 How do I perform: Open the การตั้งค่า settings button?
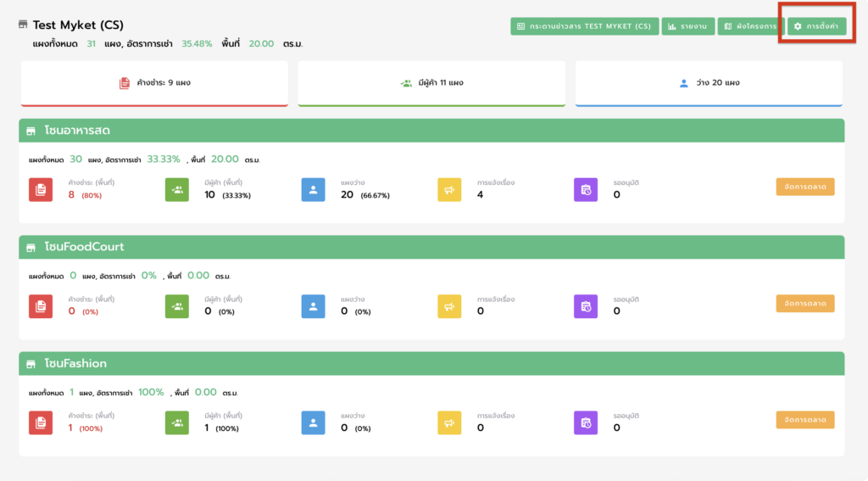[x=816, y=26]
